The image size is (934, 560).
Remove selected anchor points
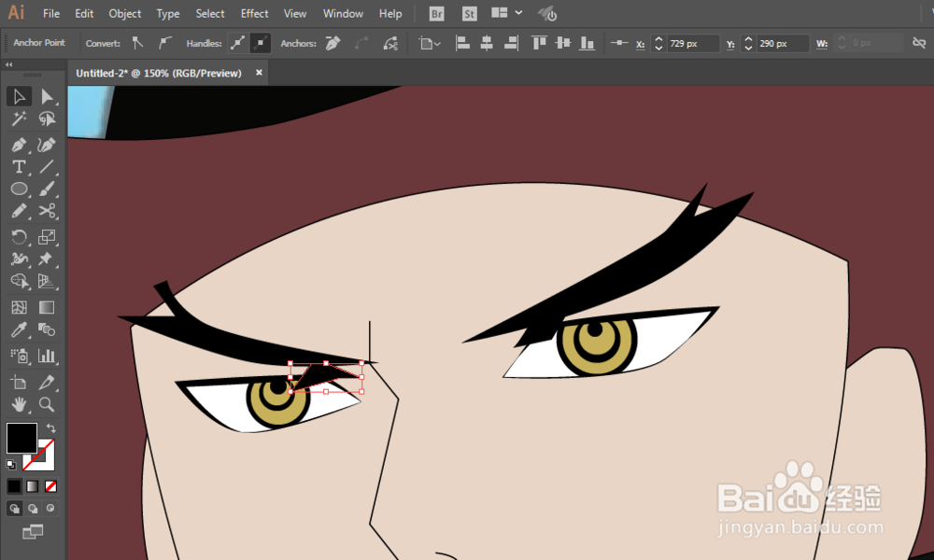click(x=333, y=43)
